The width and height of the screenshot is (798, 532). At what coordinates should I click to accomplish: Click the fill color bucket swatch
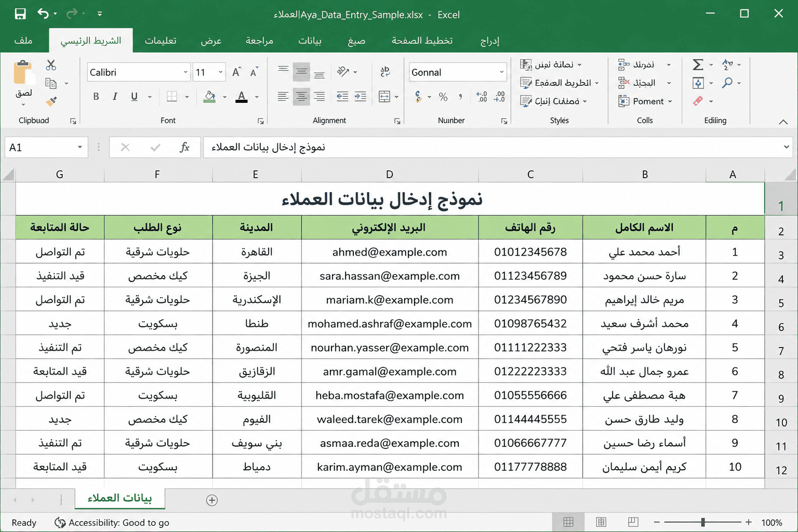click(210, 97)
